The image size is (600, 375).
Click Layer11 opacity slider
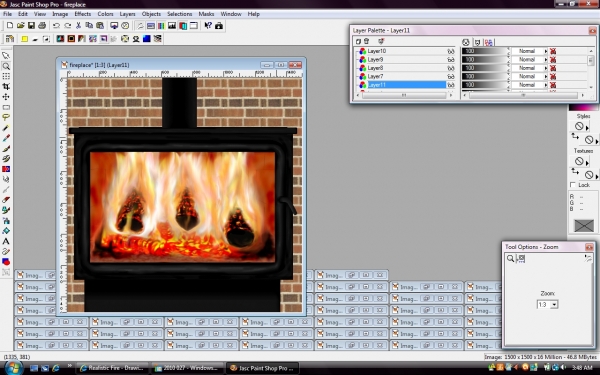point(485,85)
